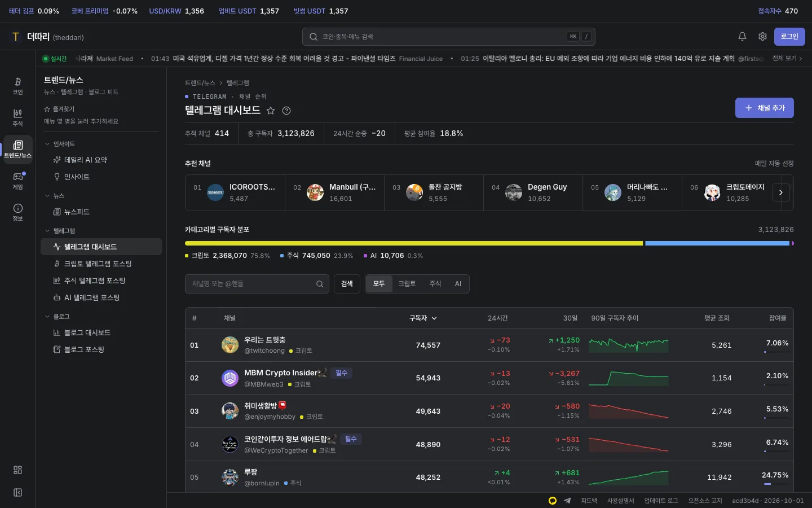
Task: Click the 더따리 logo in the header
Action: tap(47, 37)
